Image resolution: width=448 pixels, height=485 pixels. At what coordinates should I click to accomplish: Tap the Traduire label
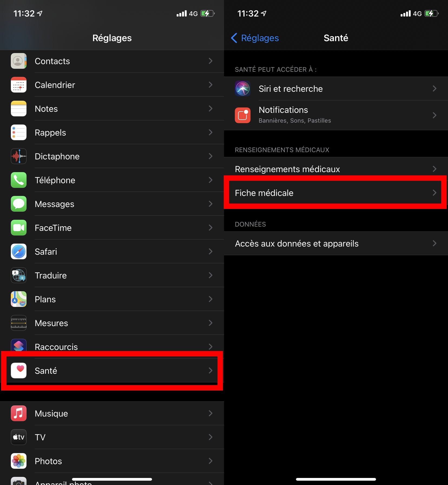coord(51,276)
